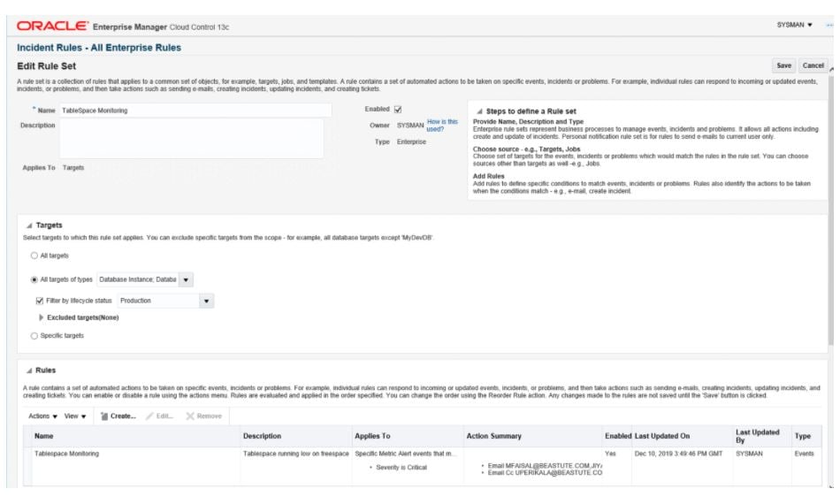The image size is (840, 504).
Task: Click the Email Cc UPERIKALA entry
Action: click(545, 473)
